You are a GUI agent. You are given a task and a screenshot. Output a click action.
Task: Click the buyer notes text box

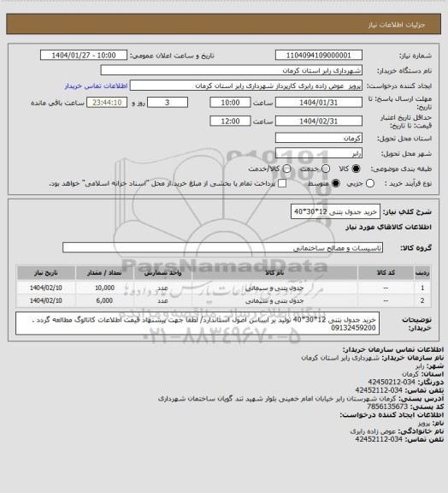tap(197, 324)
